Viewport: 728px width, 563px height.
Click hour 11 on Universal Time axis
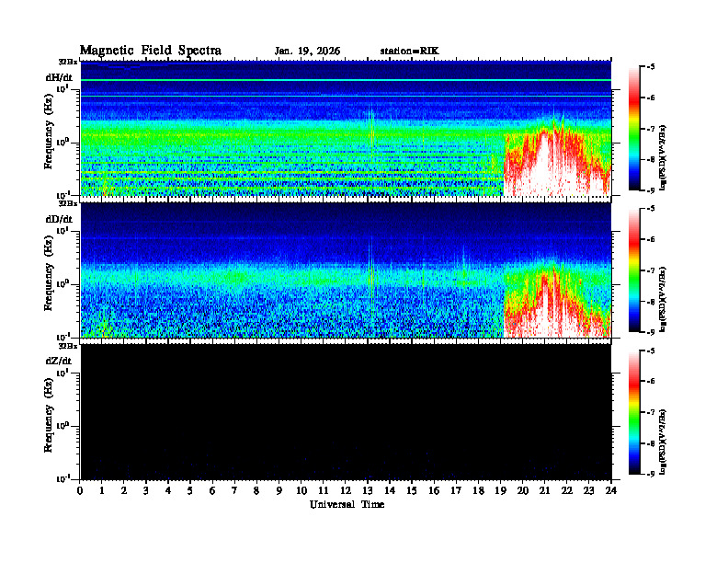[323, 491]
